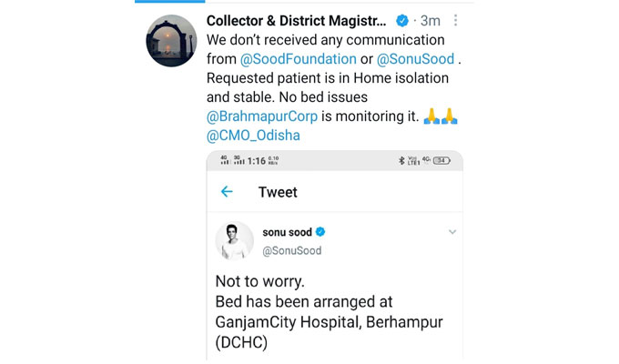
Task: Click the 3m timestamp of the tweet
Action: [431, 20]
